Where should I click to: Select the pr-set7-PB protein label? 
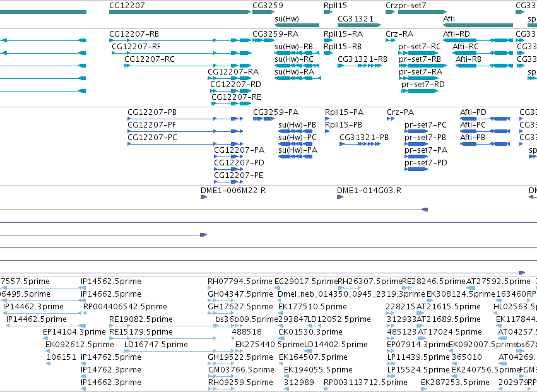pyautogui.click(x=425, y=138)
